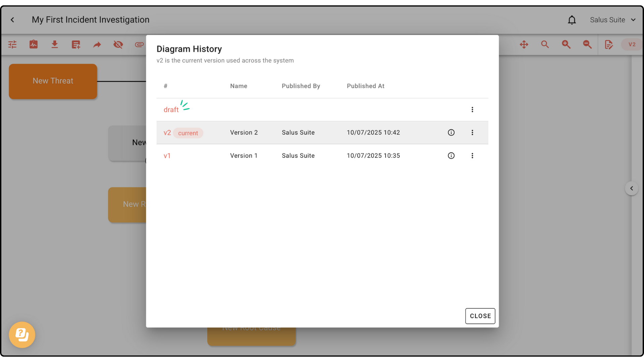Image resolution: width=644 pixels, height=362 pixels.
Task: Open the v1 version link
Action: pyautogui.click(x=167, y=156)
